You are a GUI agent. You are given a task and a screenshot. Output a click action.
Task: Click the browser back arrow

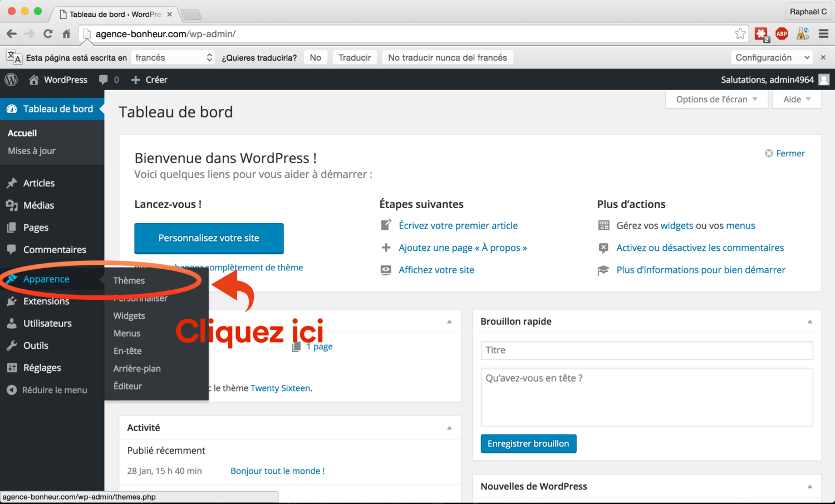click(x=11, y=34)
